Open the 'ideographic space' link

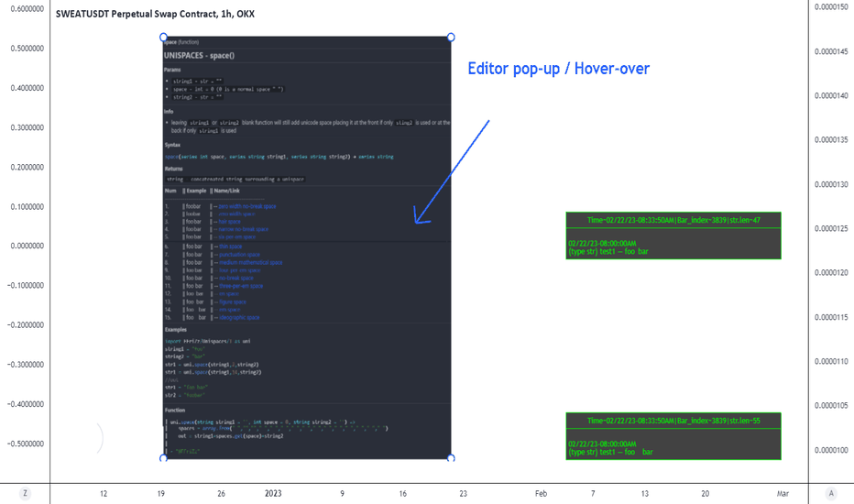(240, 318)
